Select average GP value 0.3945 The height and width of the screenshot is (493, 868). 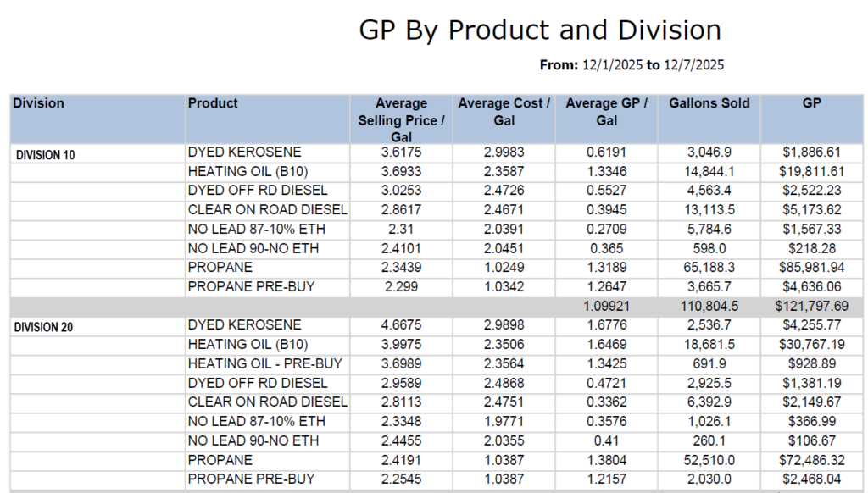(x=607, y=210)
